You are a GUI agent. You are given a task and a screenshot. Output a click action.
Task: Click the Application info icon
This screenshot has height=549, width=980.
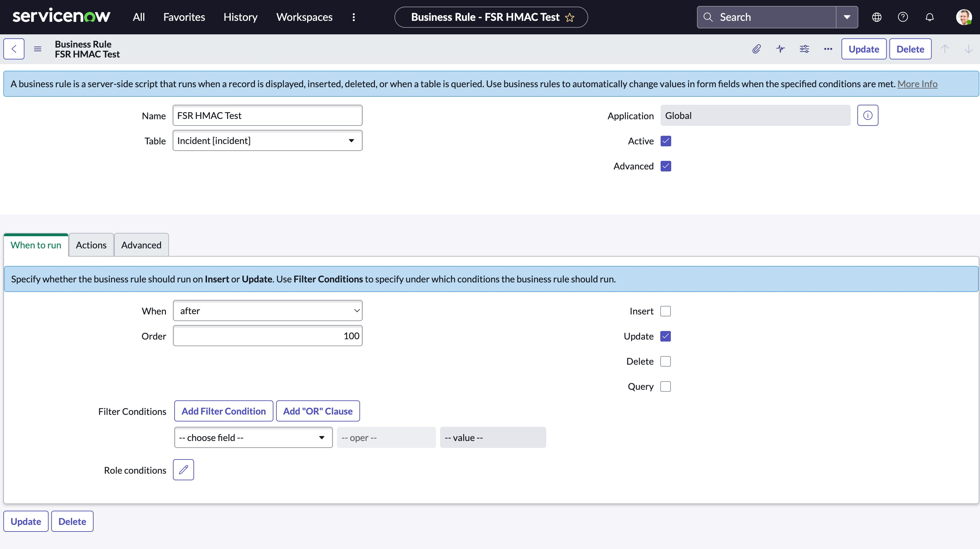(867, 115)
